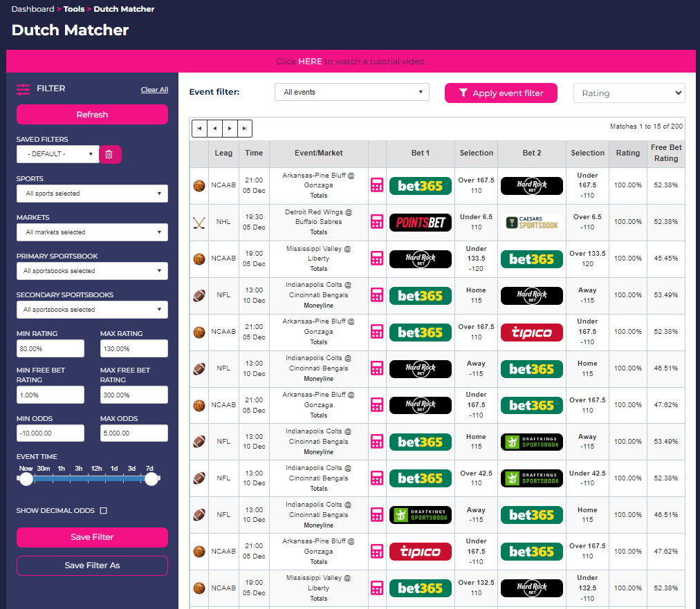Open calculator for the Over 42.5 Colts row

click(377, 478)
